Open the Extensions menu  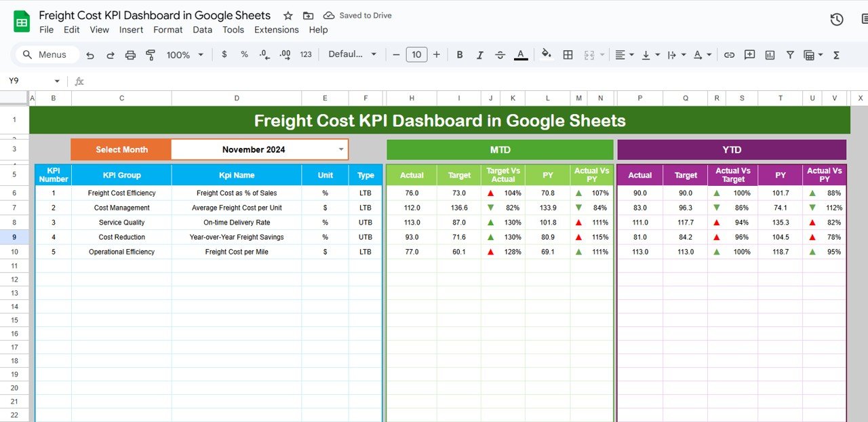277,30
